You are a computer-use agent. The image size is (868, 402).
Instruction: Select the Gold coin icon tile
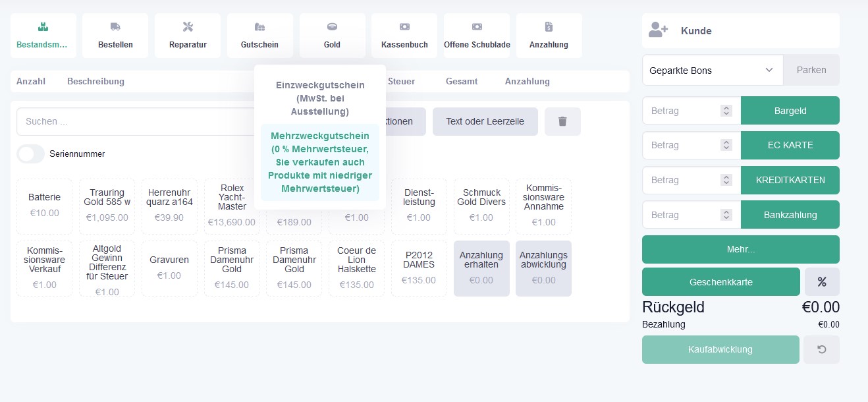point(332,36)
